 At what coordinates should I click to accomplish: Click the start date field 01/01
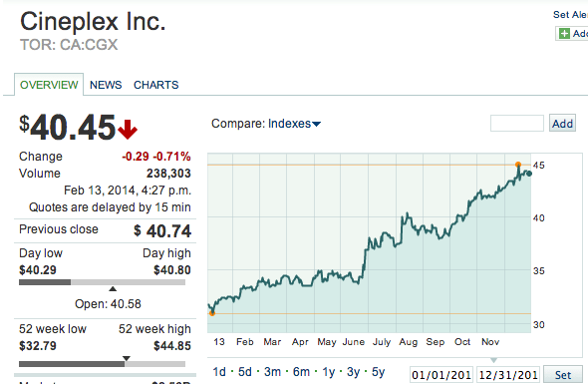click(x=441, y=375)
